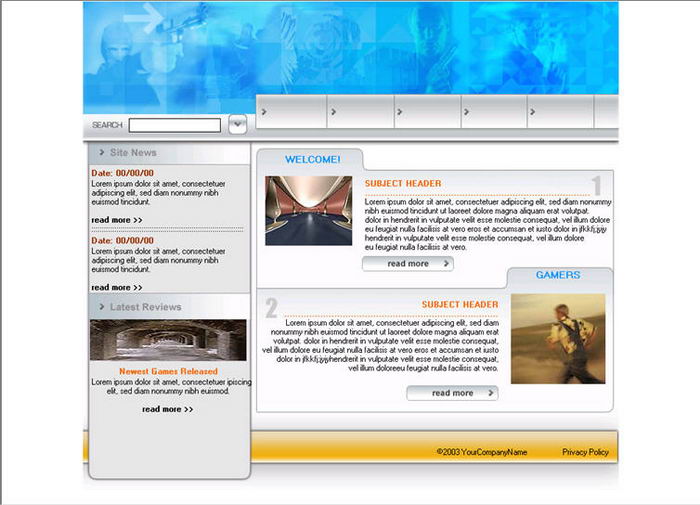This screenshot has height=505, width=700.
Task: Click the arrow icon beside Latest Reviews
Action: pyautogui.click(x=102, y=307)
